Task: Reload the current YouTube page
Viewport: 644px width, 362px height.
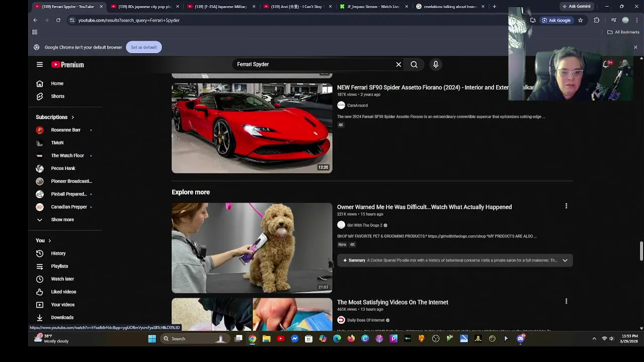Action: (x=58, y=20)
